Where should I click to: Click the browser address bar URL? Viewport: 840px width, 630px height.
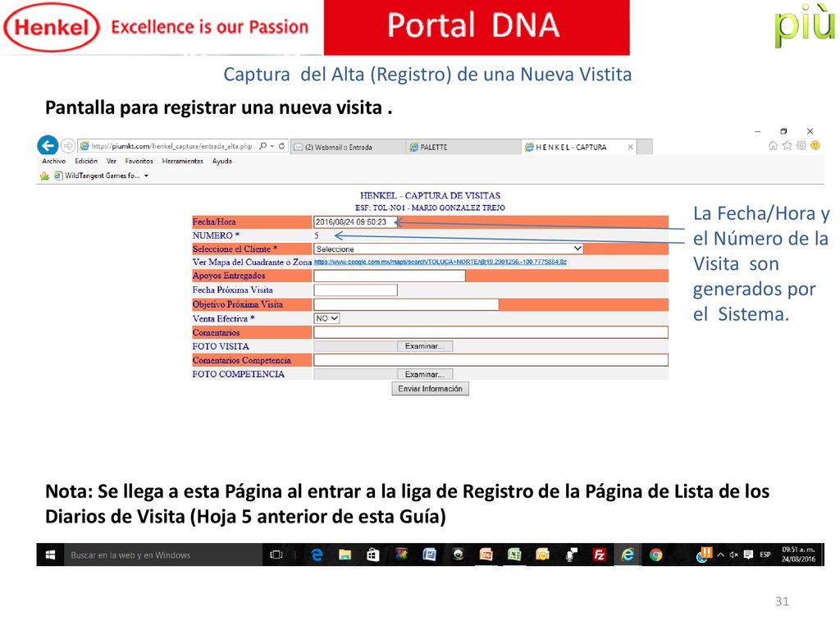(172, 146)
